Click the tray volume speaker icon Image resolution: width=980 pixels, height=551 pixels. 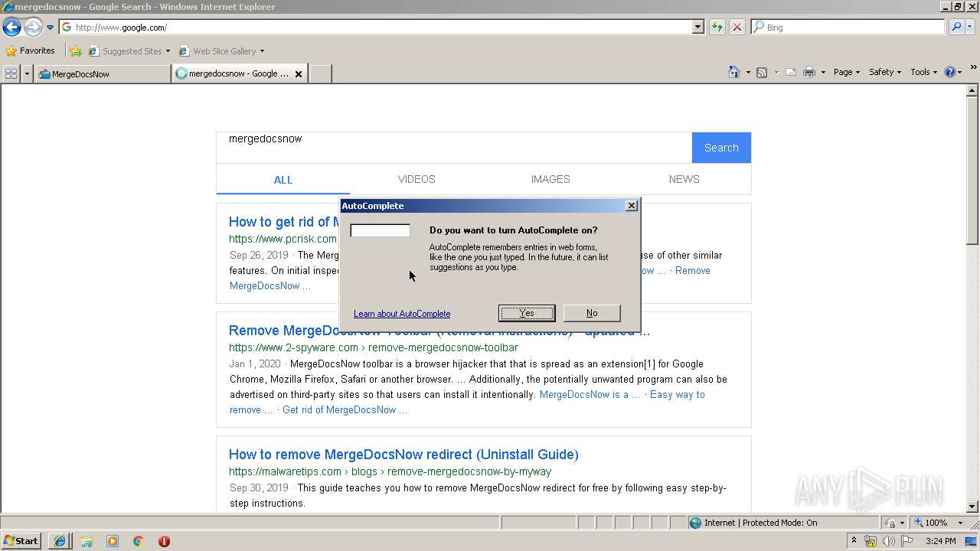coord(890,541)
